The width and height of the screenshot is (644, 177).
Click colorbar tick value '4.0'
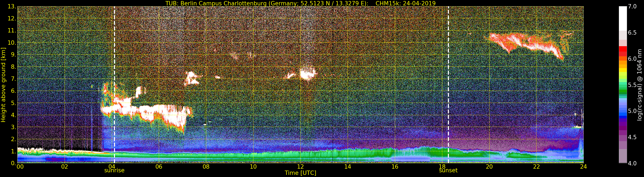click(x=632, y=163)
